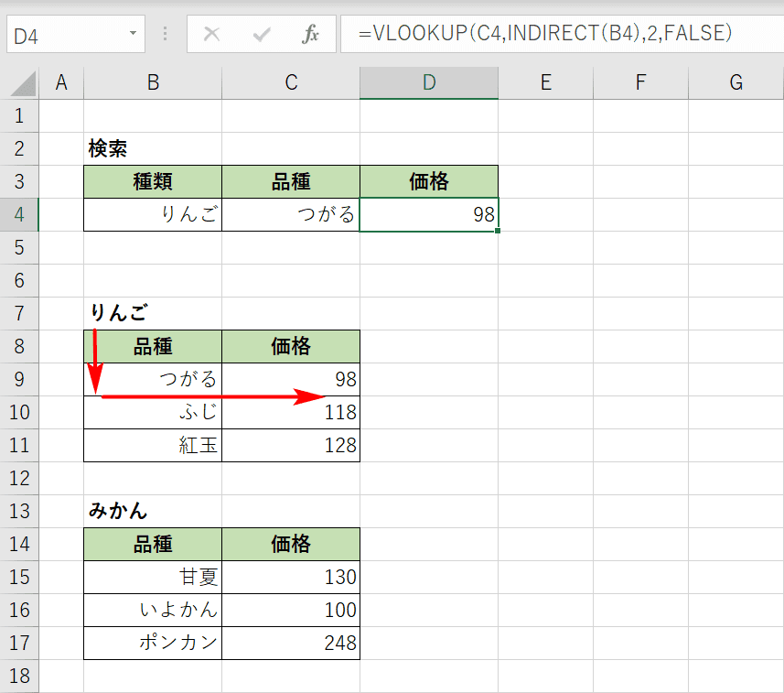This screenshot has width=784, height=693.
Task: Select column D header
Action: 429,82
